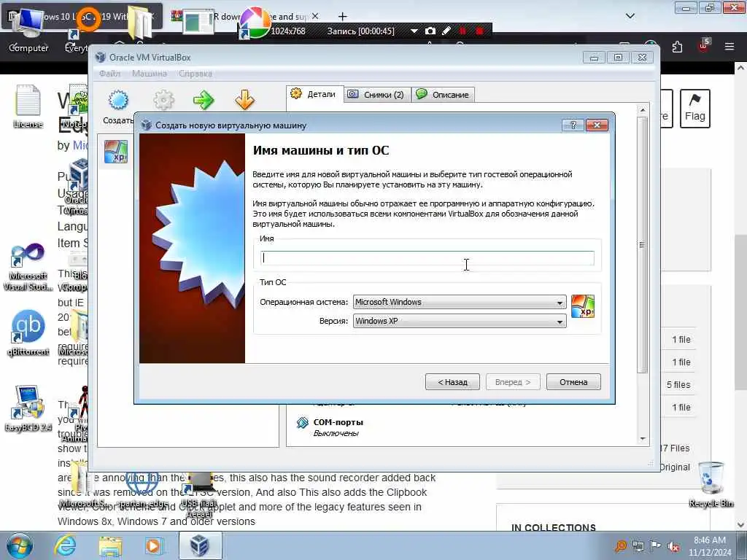Open the Файл menu in VirtualBox
The image size is (747, 560).
pos(109,74)
